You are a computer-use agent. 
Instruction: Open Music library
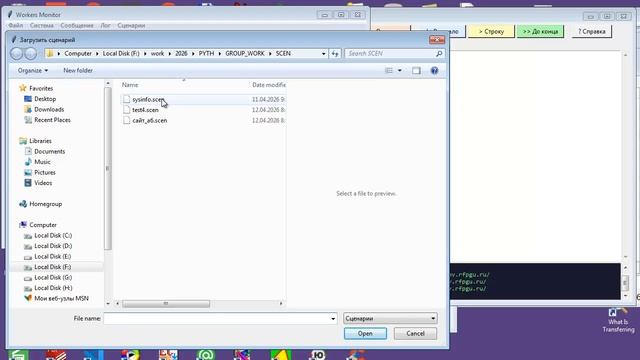[42, 162]
